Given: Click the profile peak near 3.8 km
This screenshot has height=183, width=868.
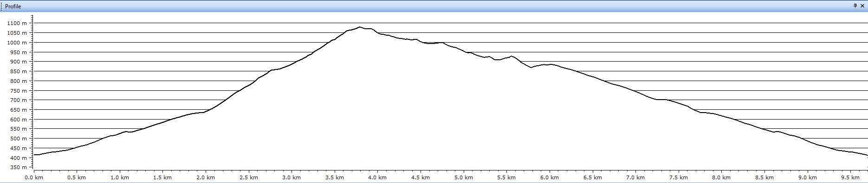Looking at the screenshot, I should (x=360, y=27).
